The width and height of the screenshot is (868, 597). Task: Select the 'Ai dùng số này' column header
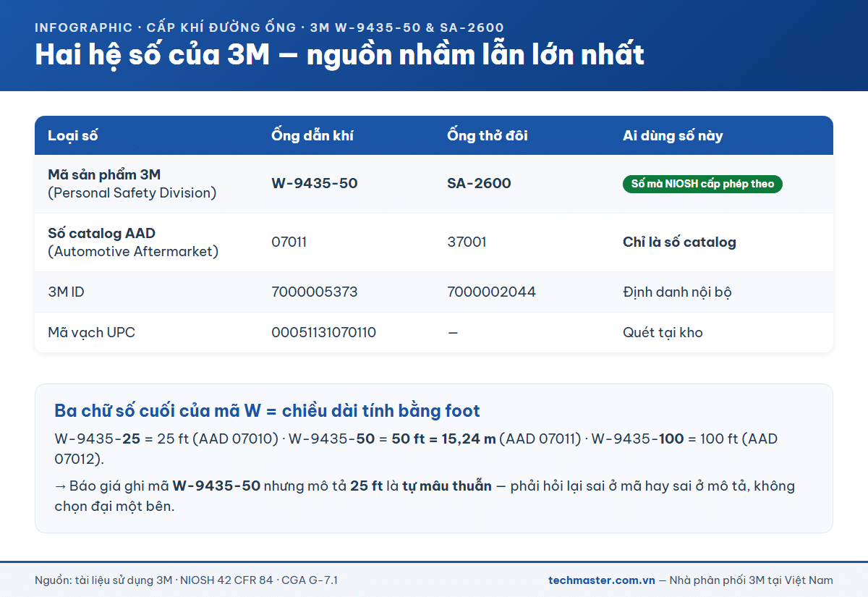[673, 135]
